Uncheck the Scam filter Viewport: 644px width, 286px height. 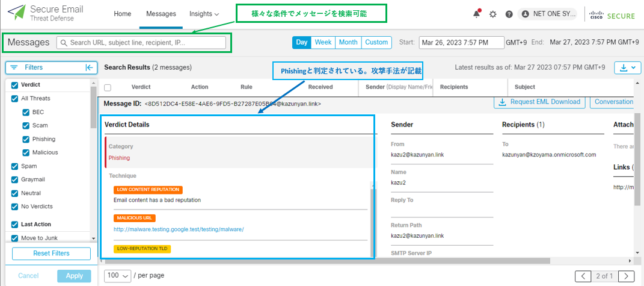tap(25, 126)
